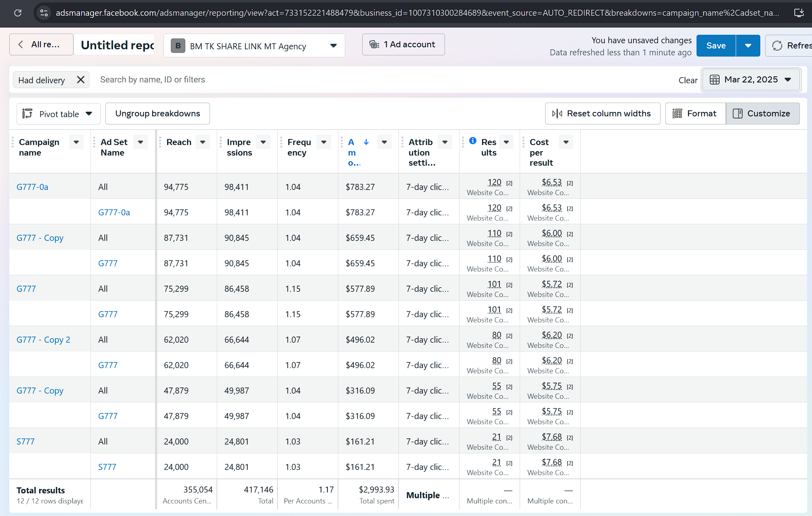The width and height of the screenshot is (812, 516).
Task: Click the site information icon in address bar
Action: [44, 13]
